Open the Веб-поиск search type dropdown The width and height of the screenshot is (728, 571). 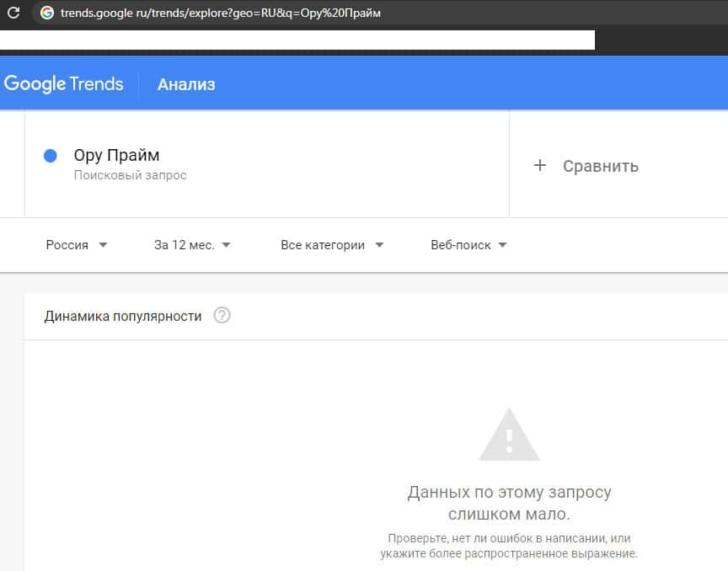tap(468, 245)
